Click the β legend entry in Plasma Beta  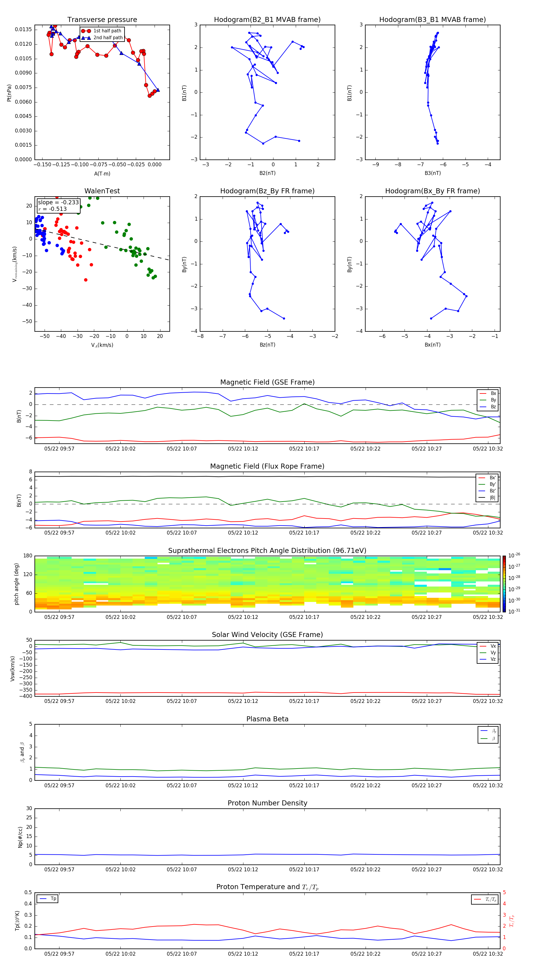[489, 739]
